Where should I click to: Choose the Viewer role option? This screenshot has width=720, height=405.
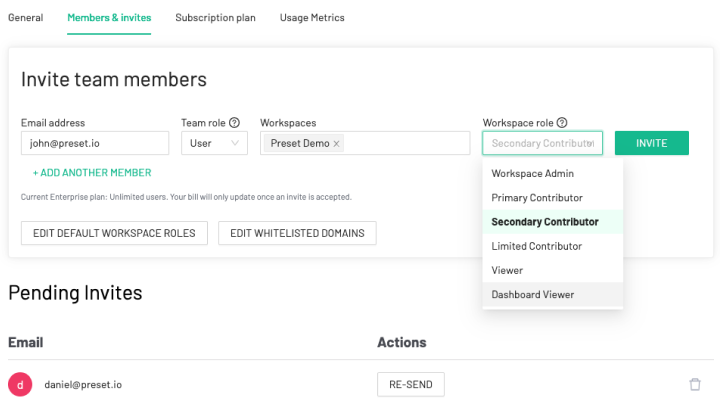click(x=507, y=270)
